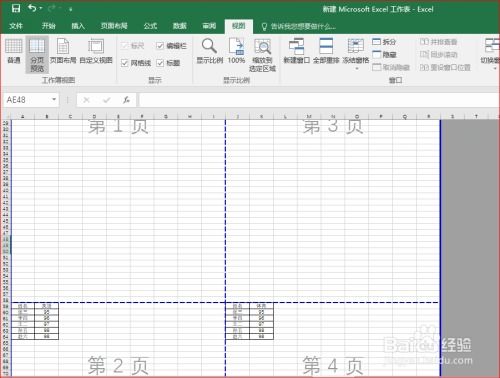Open Customize Quick Access Toolbar dropdown
The width and height of the screenshot is (500, 378).
point(70,10)
